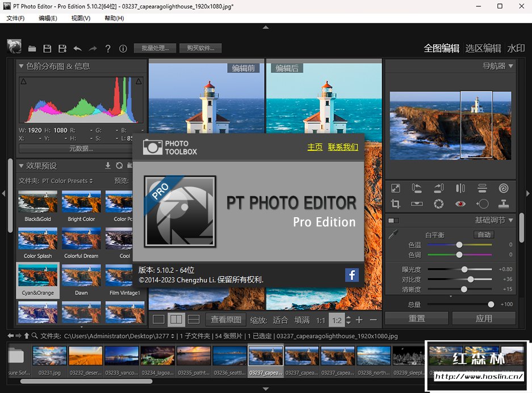Click the 批量处理 button
532x393 pixels.
point(155,48)
